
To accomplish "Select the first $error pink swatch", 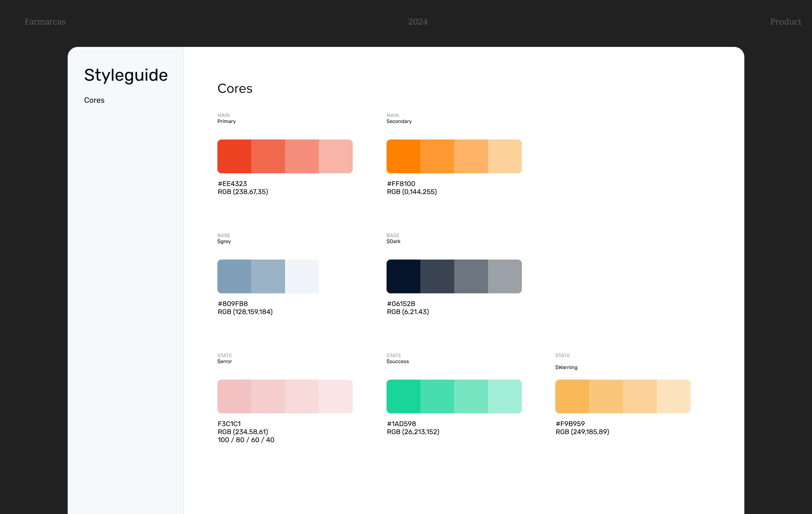I will click(x=234, y=396).
